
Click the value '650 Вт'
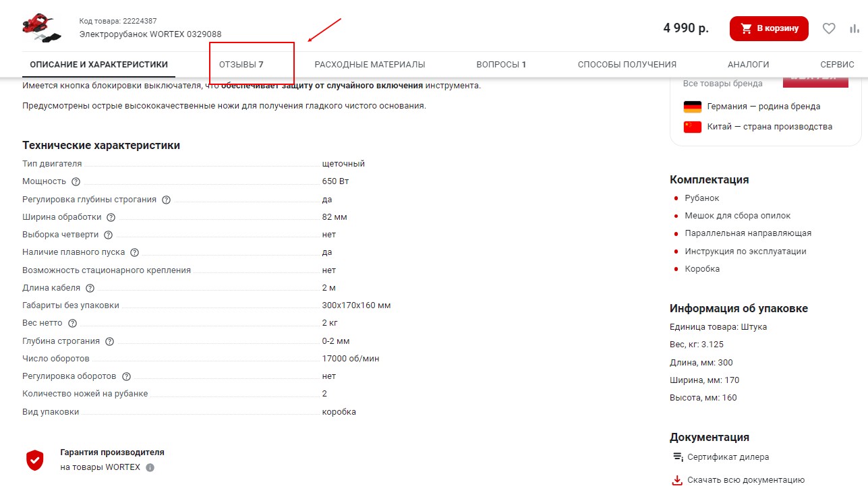(x=335, y=181)
